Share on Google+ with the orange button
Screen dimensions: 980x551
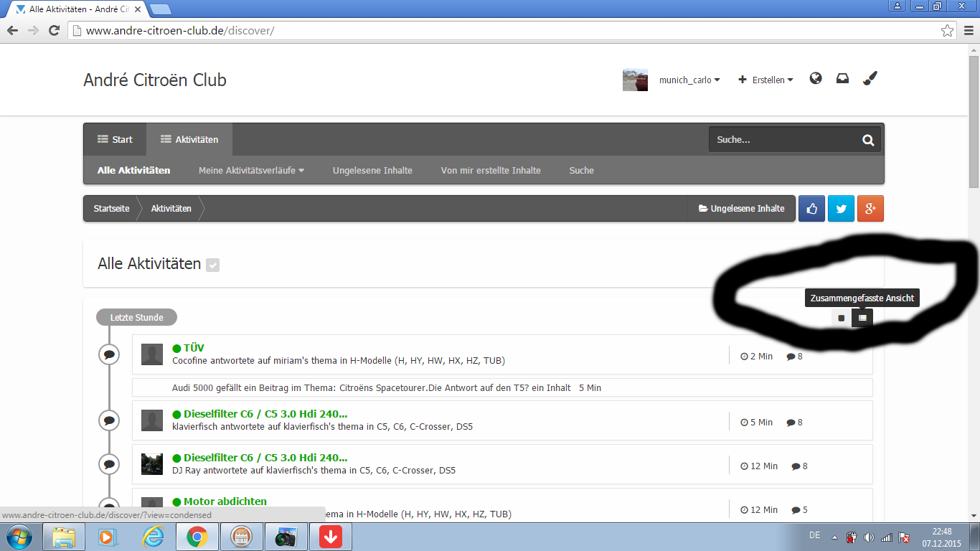click(x=870, y=209)
